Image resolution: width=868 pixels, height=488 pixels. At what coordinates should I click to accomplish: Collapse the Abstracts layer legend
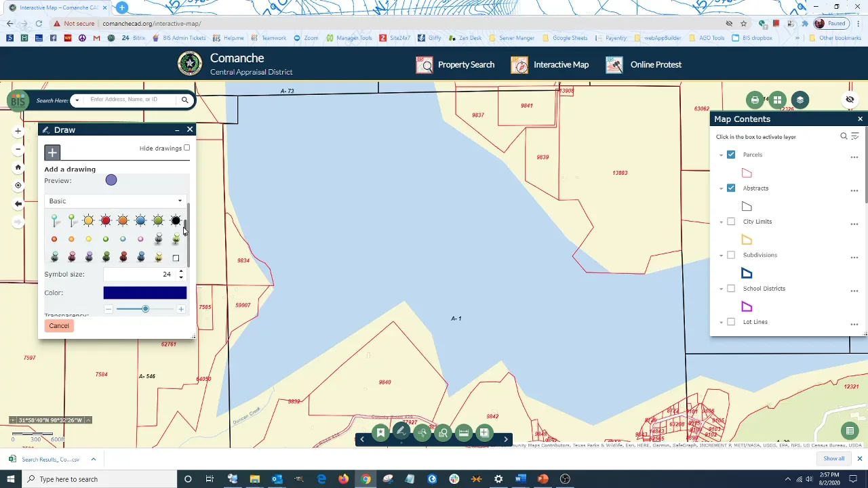click(x=721, y=188)
